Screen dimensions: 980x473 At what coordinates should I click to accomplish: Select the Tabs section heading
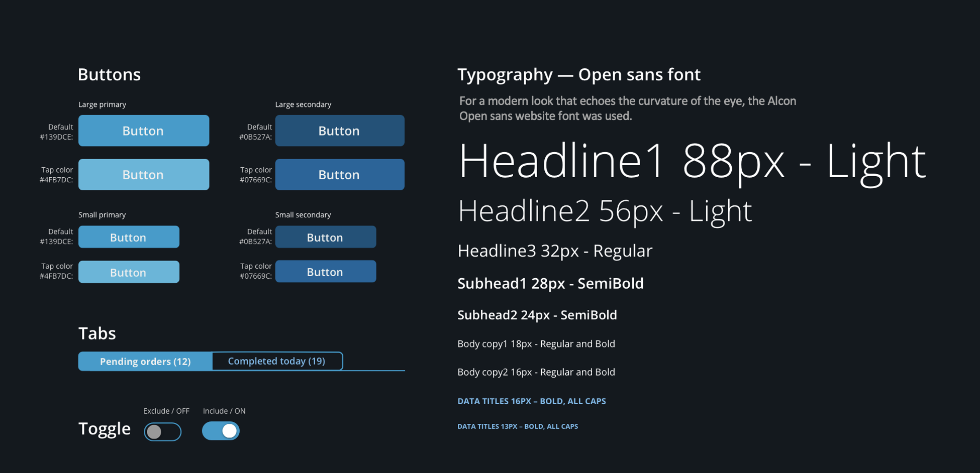pyautogui.click(x=97, y=333)
